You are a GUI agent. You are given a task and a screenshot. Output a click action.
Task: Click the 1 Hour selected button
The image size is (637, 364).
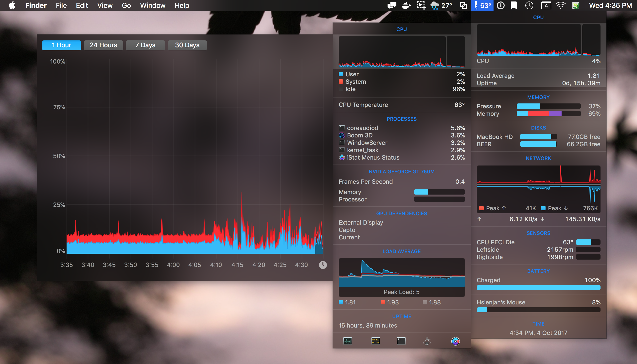click(x=61, y=45)
